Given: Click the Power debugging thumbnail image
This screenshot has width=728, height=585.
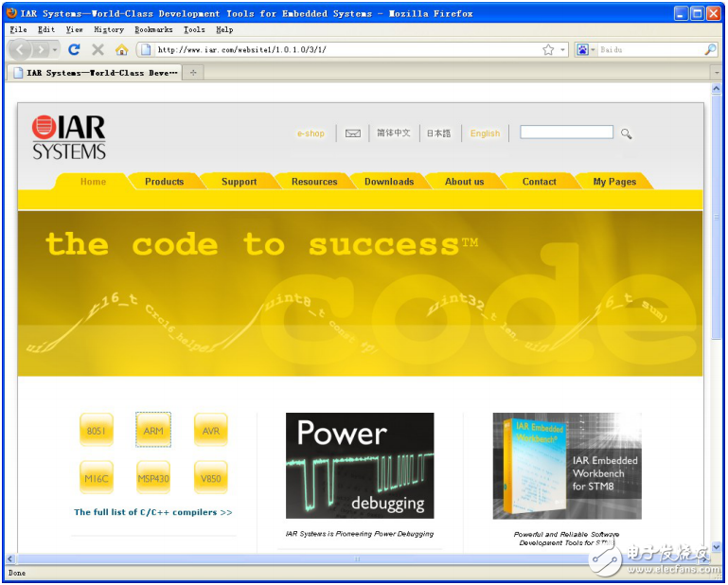Looking at the screenshot, I should [360, 465].
